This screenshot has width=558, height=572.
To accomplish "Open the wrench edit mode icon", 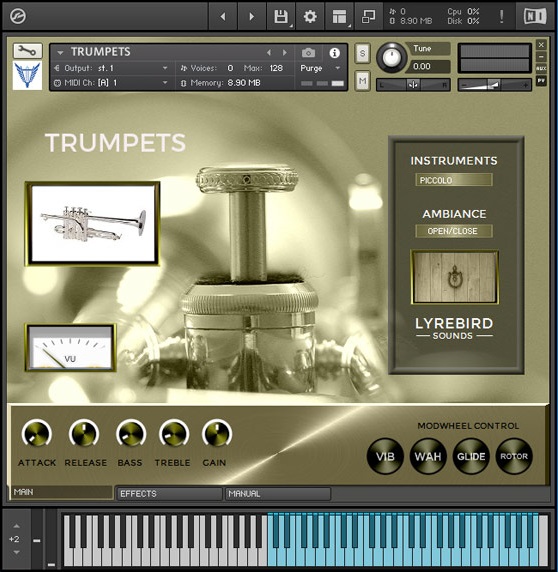I will (x=28, y=51).
